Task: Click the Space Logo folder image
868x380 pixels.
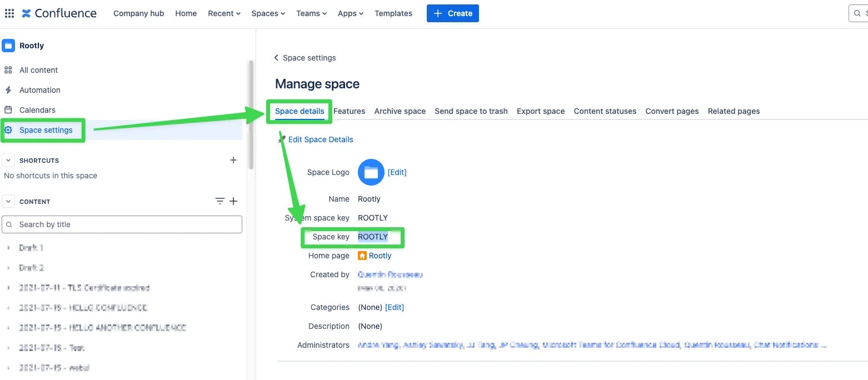Action: coord(371,172)
